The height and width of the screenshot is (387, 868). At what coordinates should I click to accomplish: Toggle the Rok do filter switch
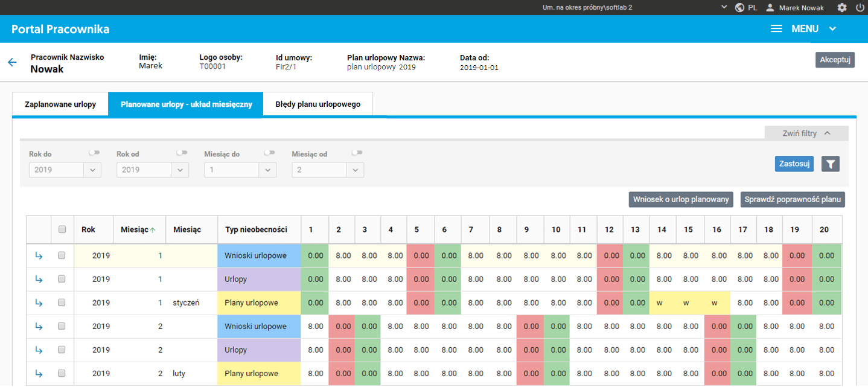coord(95,153)
